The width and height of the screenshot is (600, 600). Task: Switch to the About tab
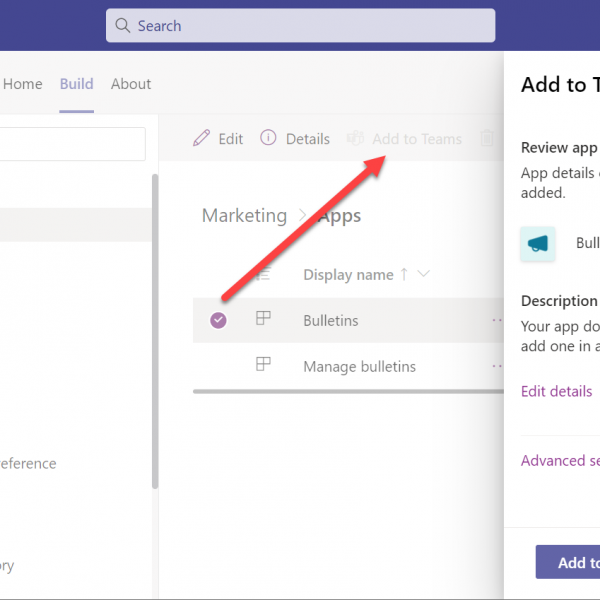pyautogui.click(x=131, y=84)
